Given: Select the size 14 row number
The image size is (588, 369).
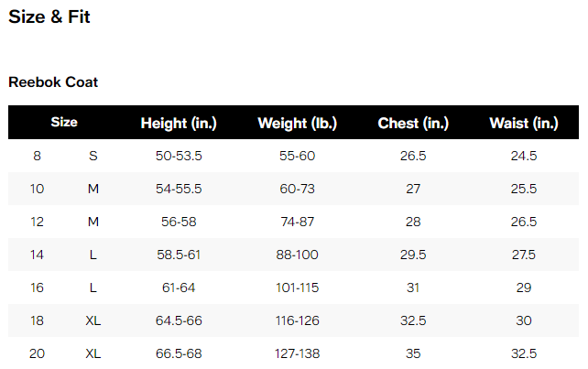Looking at the screenshot, I should [x=37, y=255].
